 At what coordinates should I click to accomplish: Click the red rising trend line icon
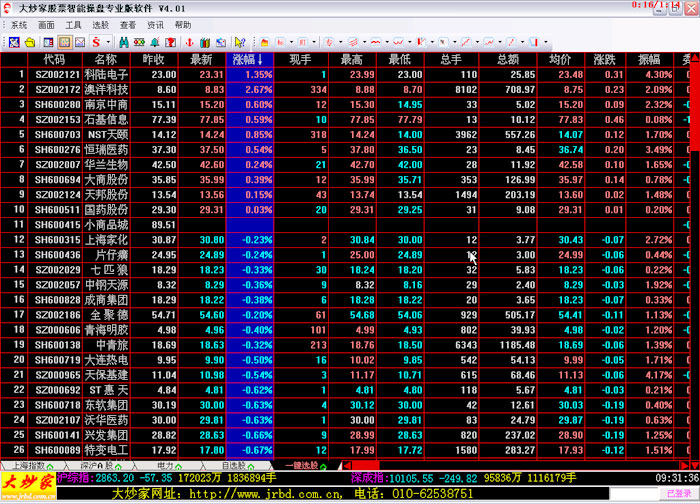(x=466, y=42)
